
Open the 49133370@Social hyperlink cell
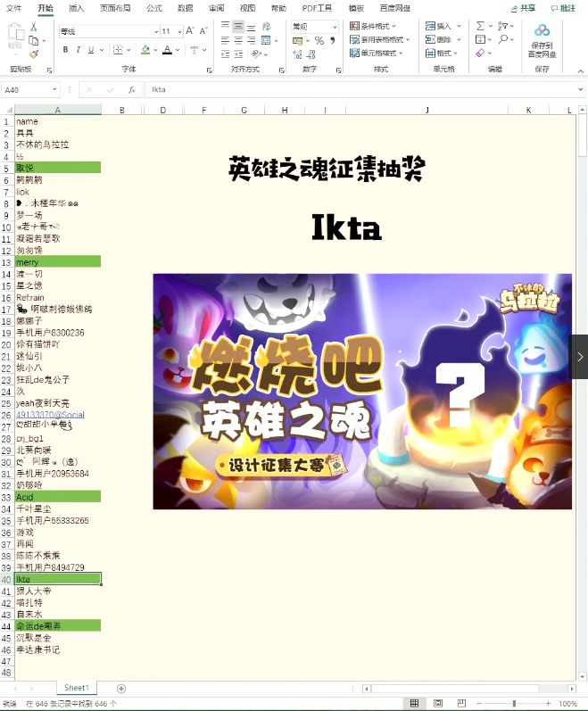tap(50, 415)
